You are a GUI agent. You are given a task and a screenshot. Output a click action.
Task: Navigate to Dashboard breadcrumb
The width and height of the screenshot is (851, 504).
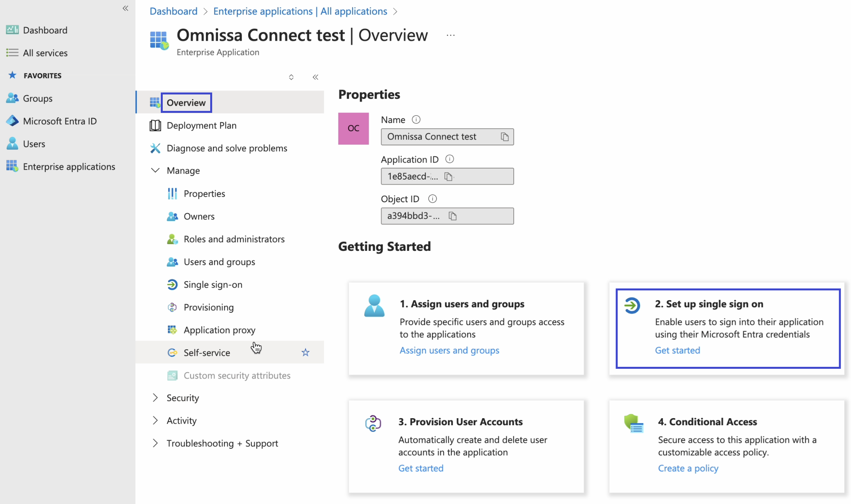[174, 11]
